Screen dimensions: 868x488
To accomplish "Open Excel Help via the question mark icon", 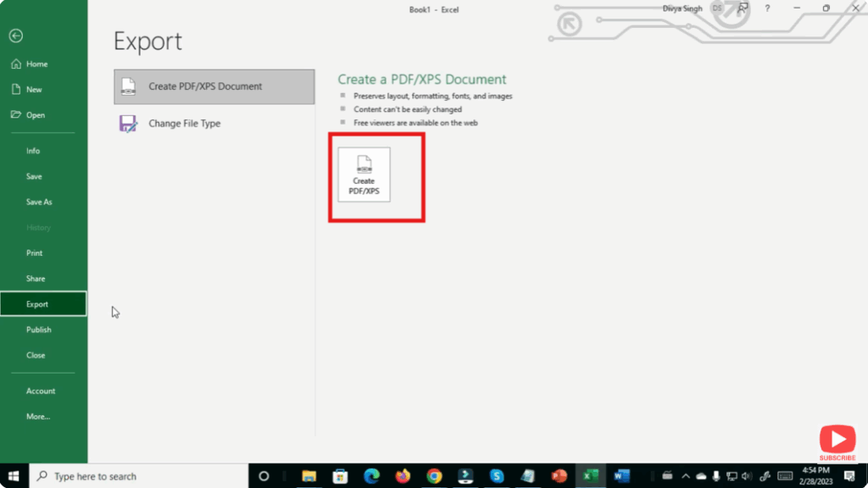I will (x=767, y=8).
